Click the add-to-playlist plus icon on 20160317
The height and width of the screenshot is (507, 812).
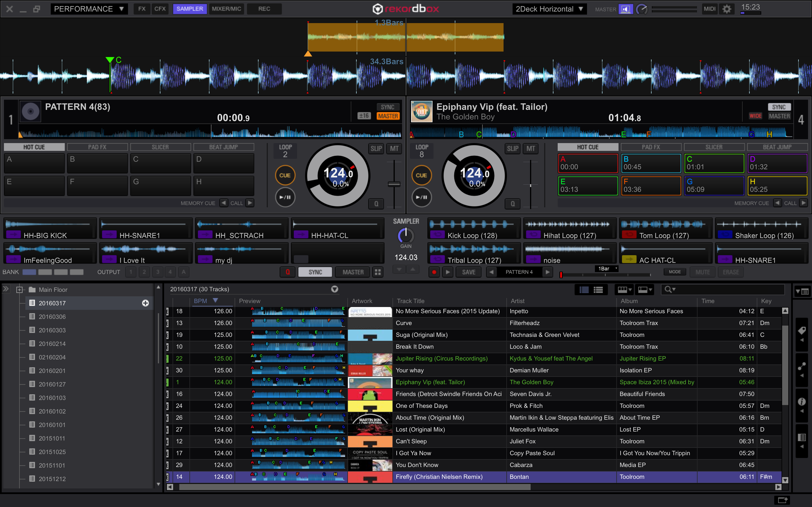(x=145, y=303)
